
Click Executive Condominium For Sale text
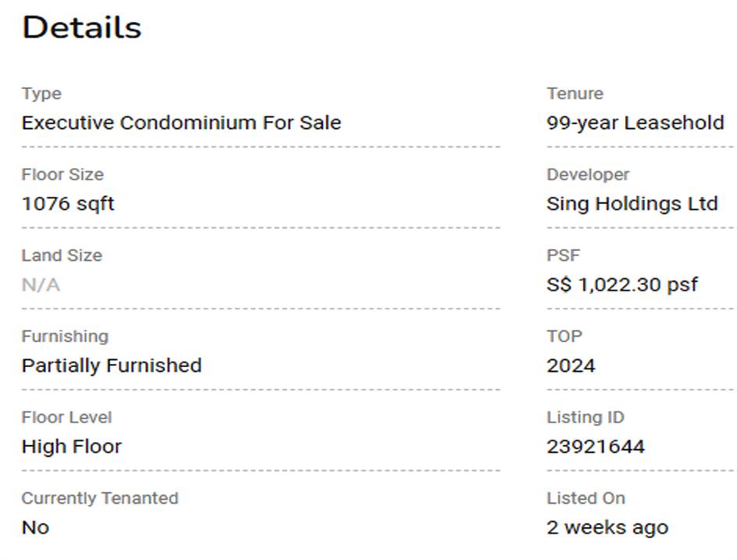click(x=181, y=123)
